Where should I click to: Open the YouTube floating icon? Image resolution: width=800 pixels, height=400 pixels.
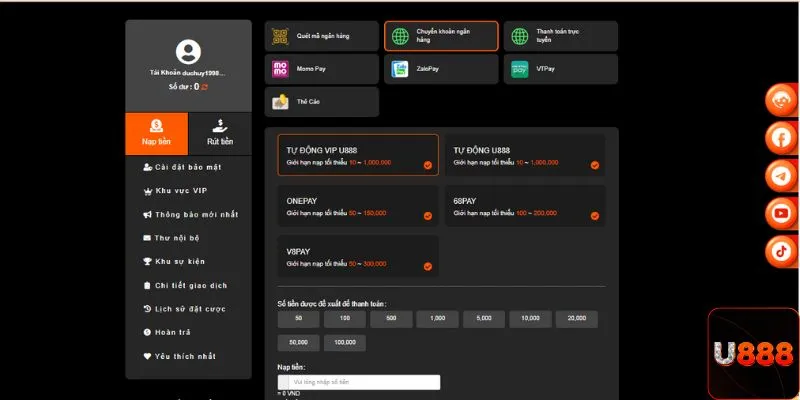pyautogui.click(x=781, y=213)
